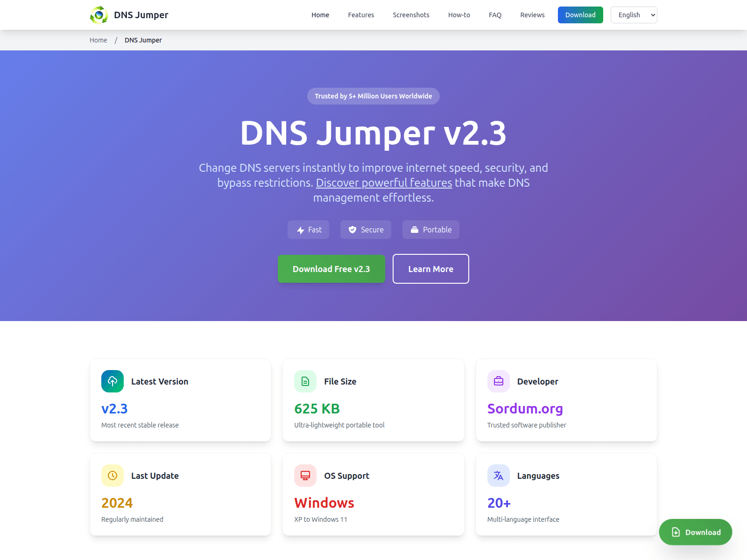747x560 pixels.
Task: Click the Trusted software publisher text
Action: [527, 425]
